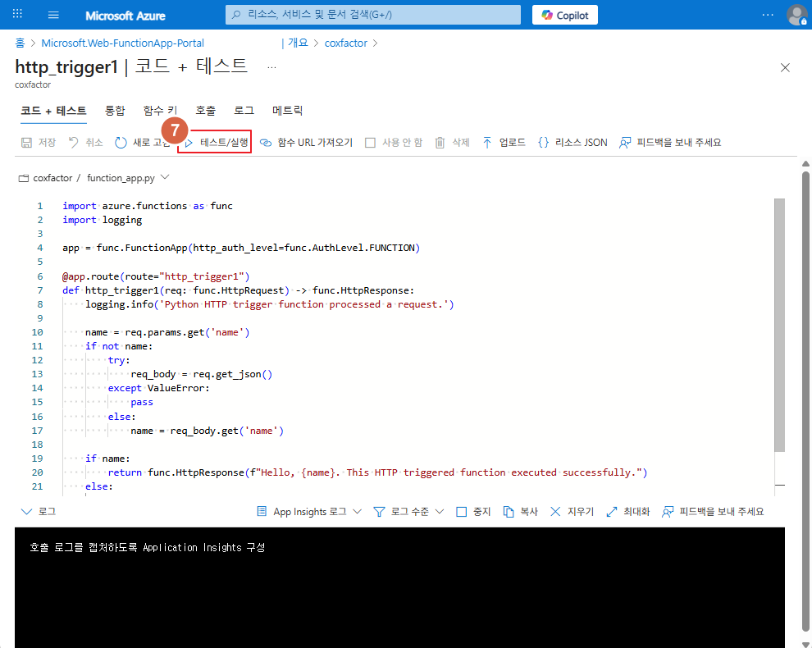The image size is (812, 648).
Task: Click the App Insights 로그 list icon
Action: pyautogui.click(x=262, y=511)
